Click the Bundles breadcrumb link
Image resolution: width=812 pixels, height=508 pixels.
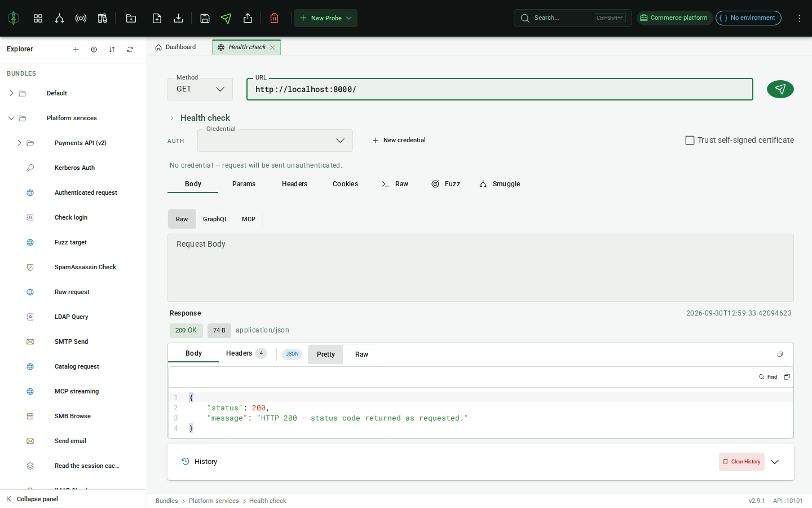[167, 501]
